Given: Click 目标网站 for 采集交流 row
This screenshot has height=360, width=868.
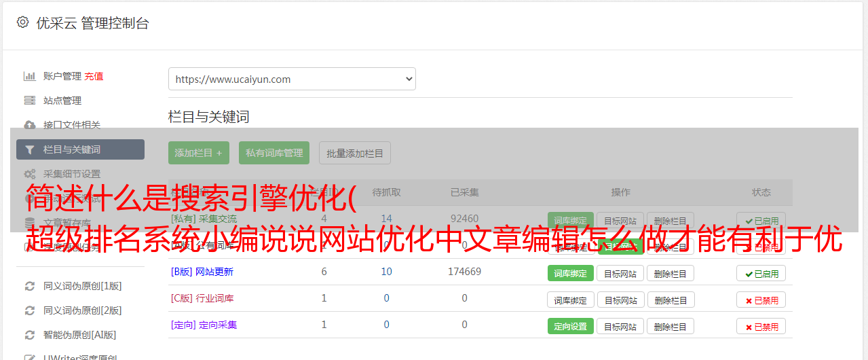Looking at the screenshot, I should [x=620, y=221].
